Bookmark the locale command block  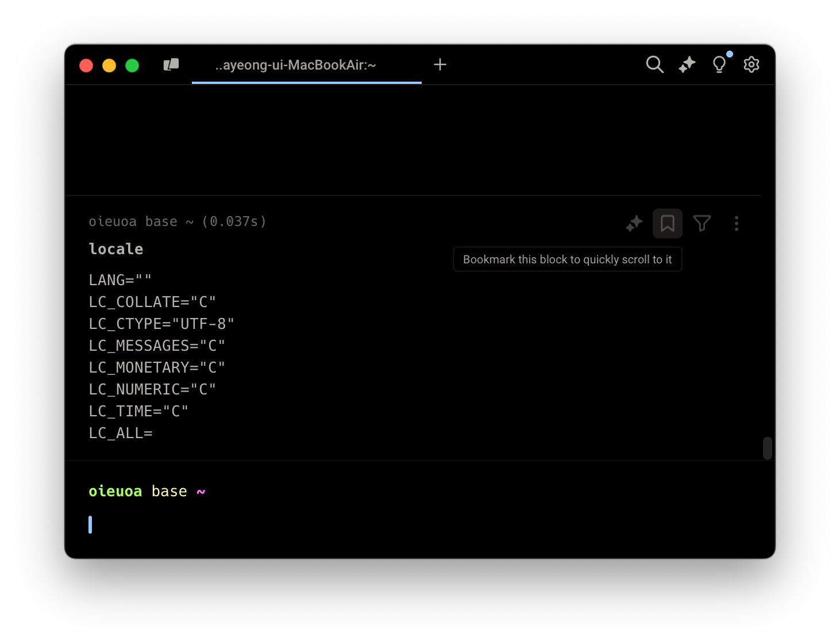(668, 223)
